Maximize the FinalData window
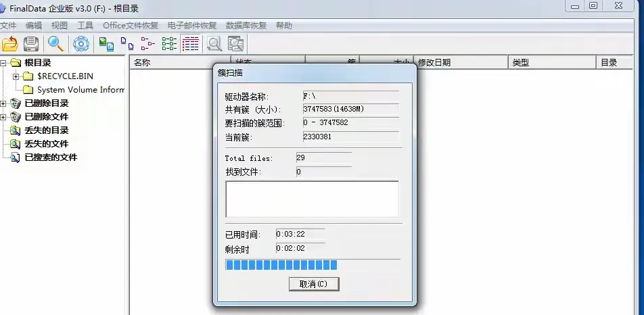 tap(593, 5)
